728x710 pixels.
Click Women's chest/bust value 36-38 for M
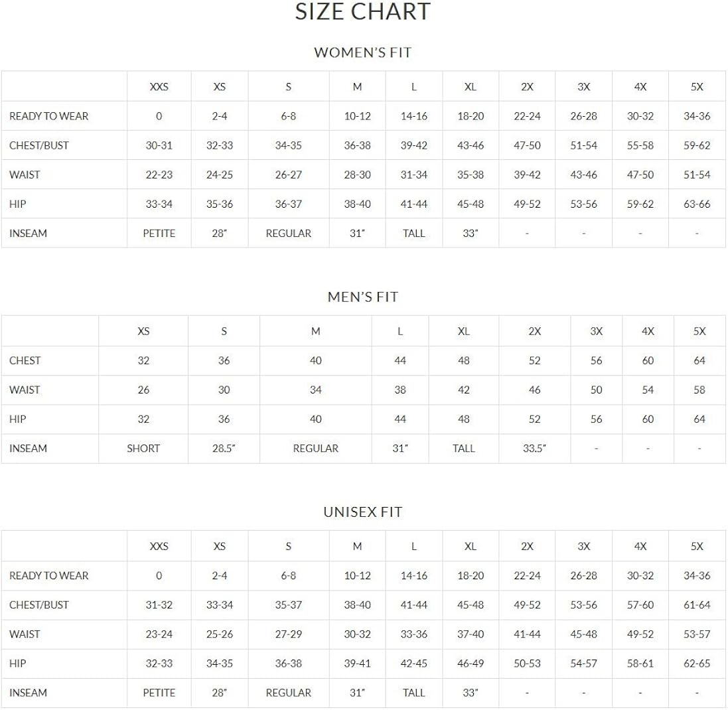coord(357,145)
